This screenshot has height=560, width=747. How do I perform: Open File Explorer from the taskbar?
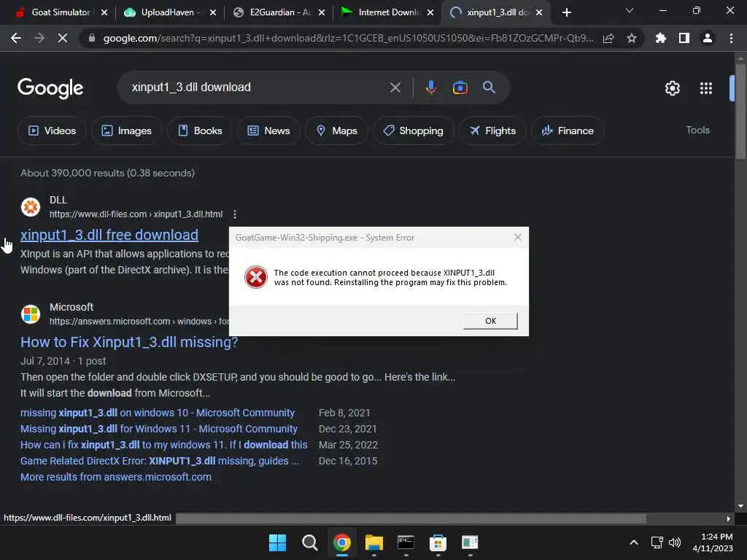(x=374, y=542)
